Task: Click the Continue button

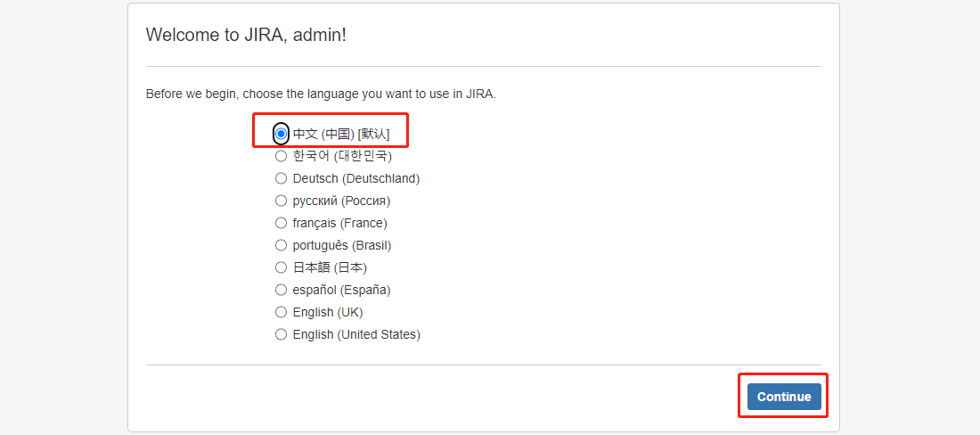Action: pyautogui.click(x=784, y=397)
